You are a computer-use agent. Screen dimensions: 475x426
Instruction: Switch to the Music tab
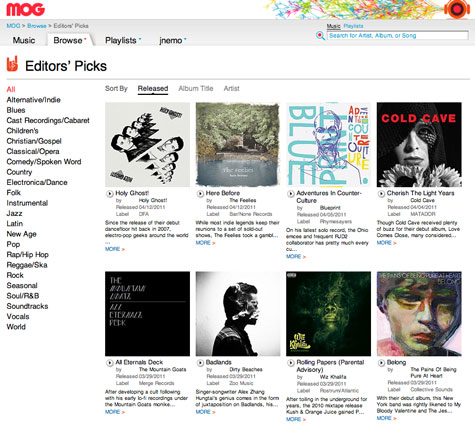[x=24, y=40]
